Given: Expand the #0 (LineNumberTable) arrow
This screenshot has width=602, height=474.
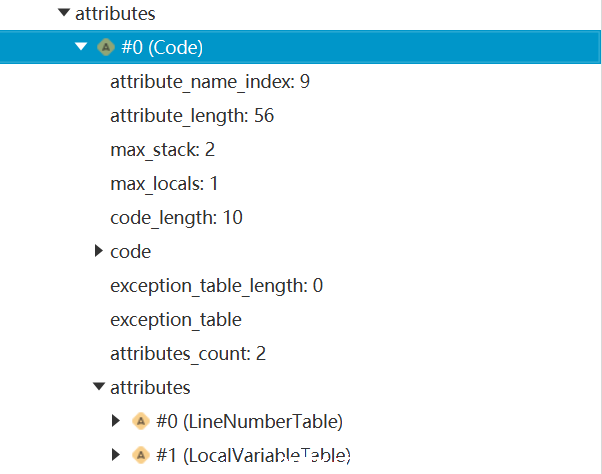Looking at the screenshot, I should [x=116, y=421].
